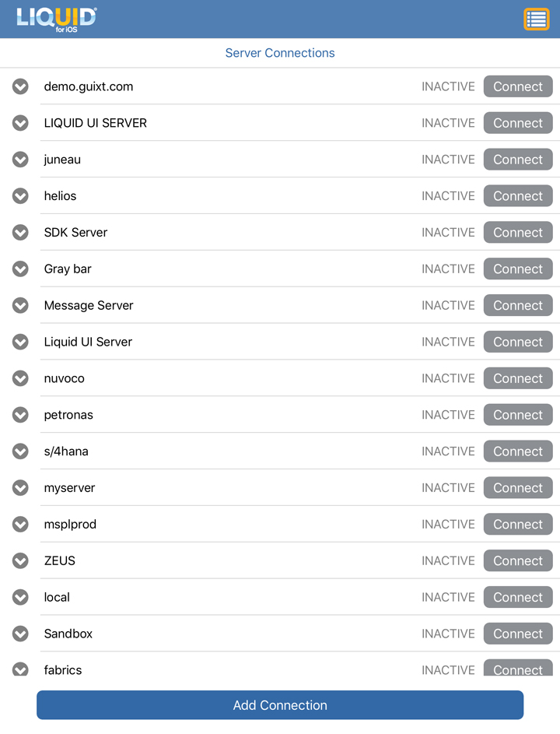Toggle the SDK Server chevron icon
Screen dimensions: 560x734
click(20, 233)
